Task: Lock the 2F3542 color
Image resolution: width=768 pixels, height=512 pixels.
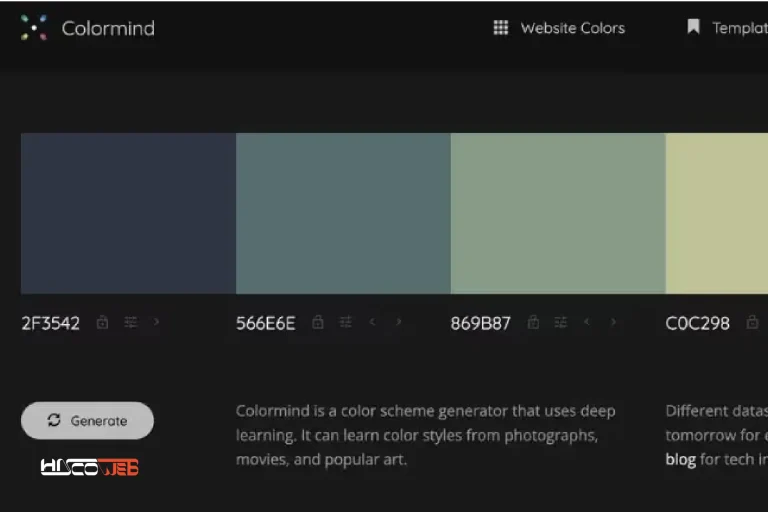Action: [x=102, y=322]
